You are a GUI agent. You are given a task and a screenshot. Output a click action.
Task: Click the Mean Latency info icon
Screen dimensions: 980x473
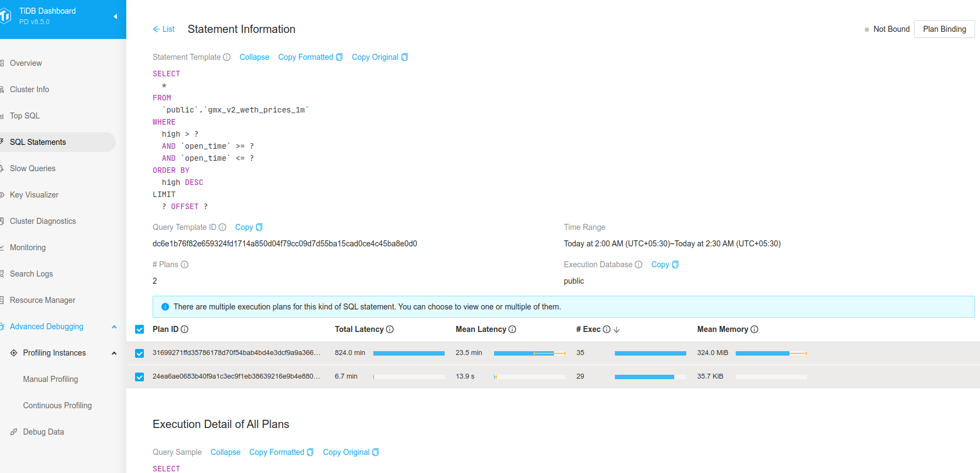click(512, 329)
